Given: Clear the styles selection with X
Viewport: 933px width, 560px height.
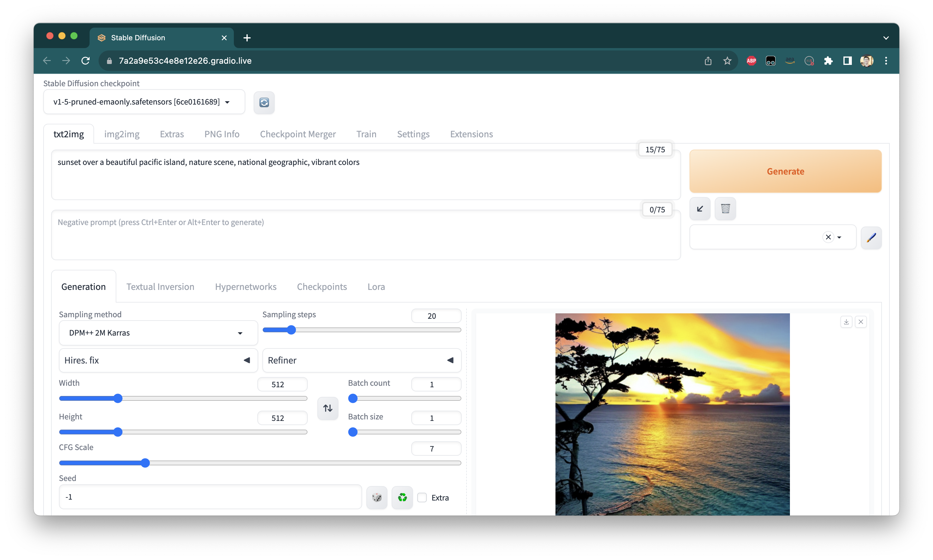Looking at the screenshot, I should click(828, 237).
